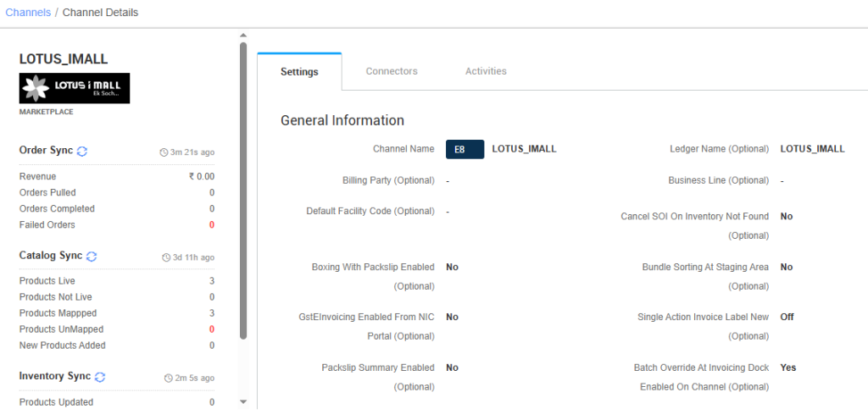868x420 pixels.
Task: Click the sidebar scroll down arrow
Action: 243,401
